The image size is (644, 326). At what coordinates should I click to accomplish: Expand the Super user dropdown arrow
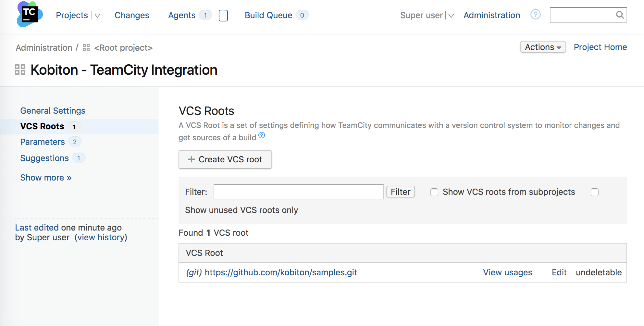[x=451, y=16]
